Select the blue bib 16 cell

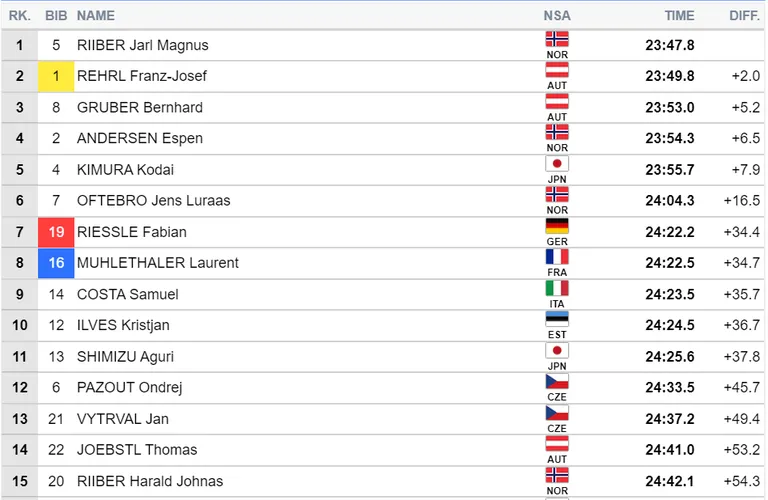coord(56,263)
